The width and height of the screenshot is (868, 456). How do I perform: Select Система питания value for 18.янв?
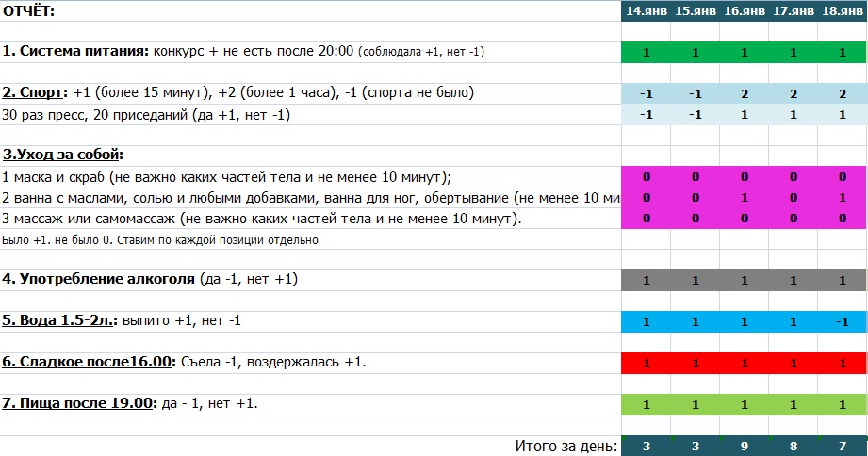click(843, 52)
